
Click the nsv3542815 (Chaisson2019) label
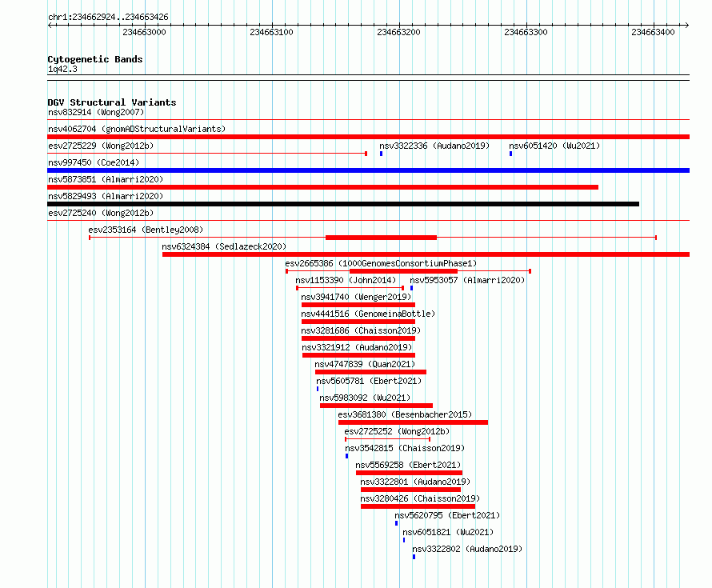point(405,448)
